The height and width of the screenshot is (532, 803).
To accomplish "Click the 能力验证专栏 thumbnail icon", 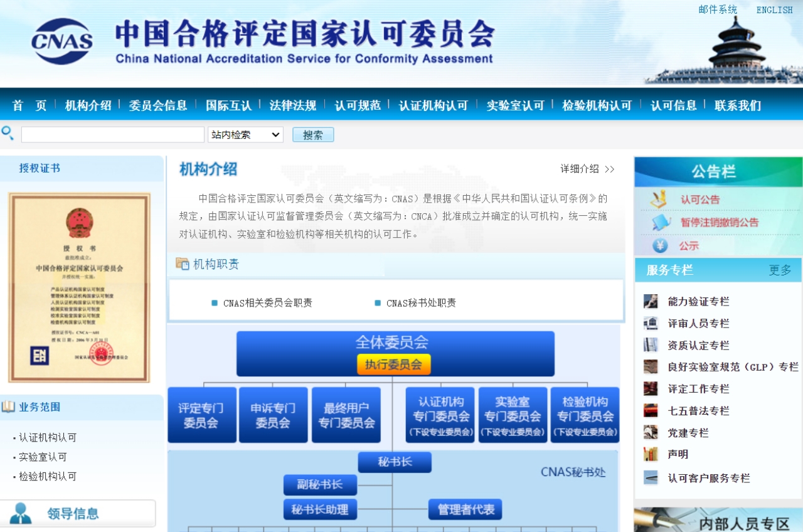I will click(x=651, y=302).
